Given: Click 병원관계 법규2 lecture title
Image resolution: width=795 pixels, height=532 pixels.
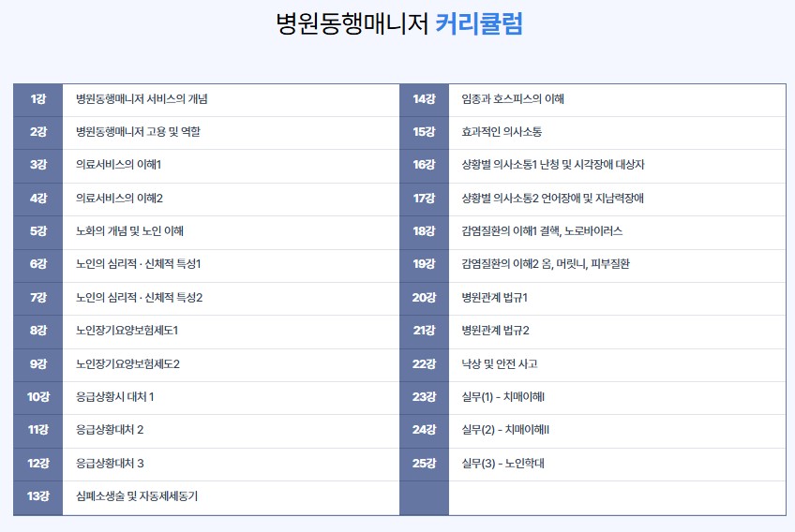Looking at the screenshot, I should 495,331.
